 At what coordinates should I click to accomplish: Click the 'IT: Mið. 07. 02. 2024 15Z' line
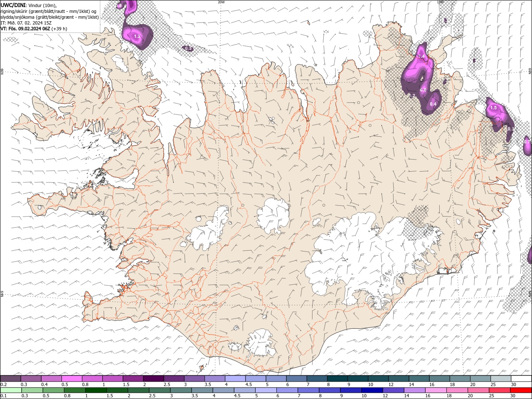(26, 23)
